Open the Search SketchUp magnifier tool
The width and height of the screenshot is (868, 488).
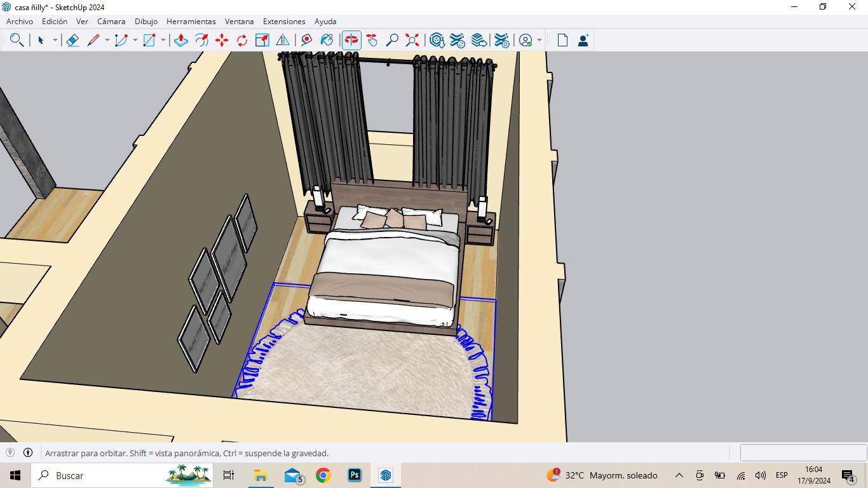(17, 40)
